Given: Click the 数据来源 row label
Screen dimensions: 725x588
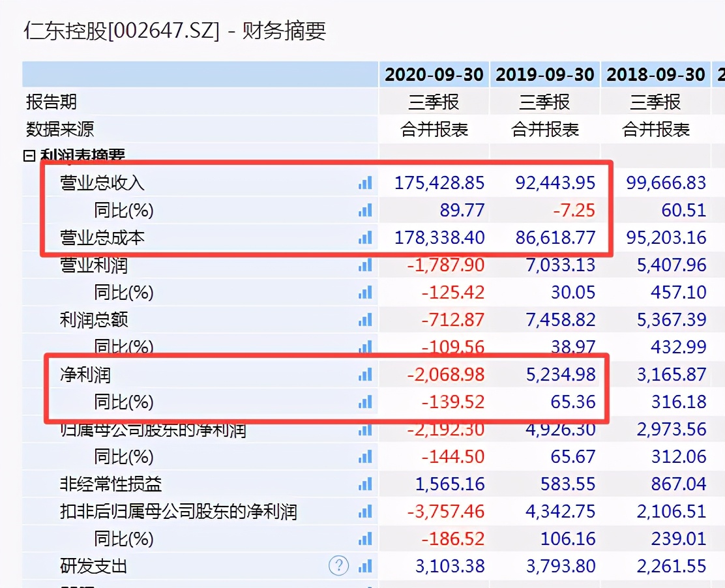Looking at the screenshot, I should pyautogui.click(x=60, y=129).
